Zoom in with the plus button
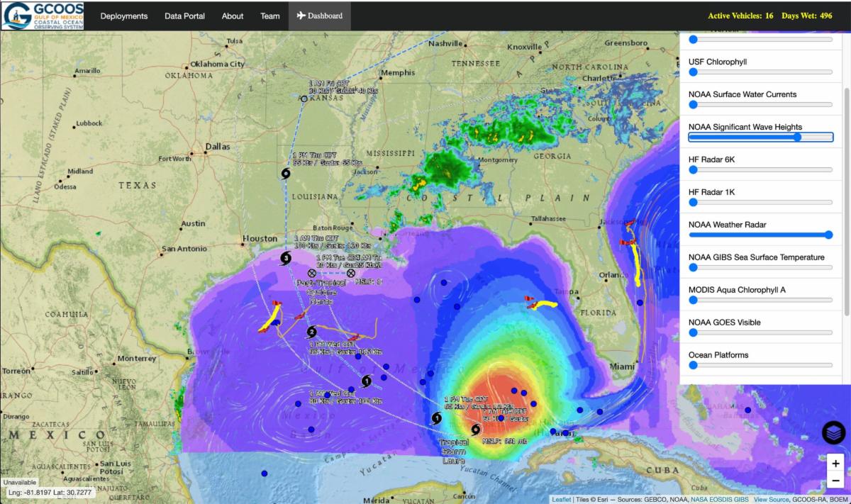This screenshot has height=504, width=851. pos(836,464)
